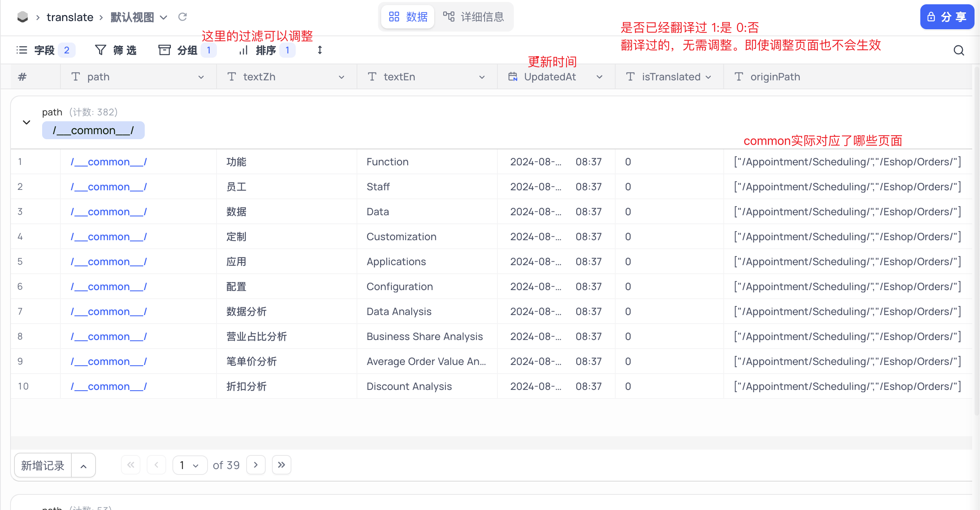The width and height of the screenshot is (980, 510).
Task: Open the page number selector dropdown
Action: click(x=190, y=465)
